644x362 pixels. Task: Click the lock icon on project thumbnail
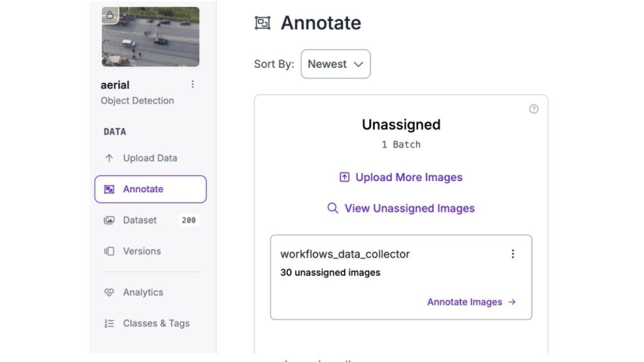tap(110, 15)
